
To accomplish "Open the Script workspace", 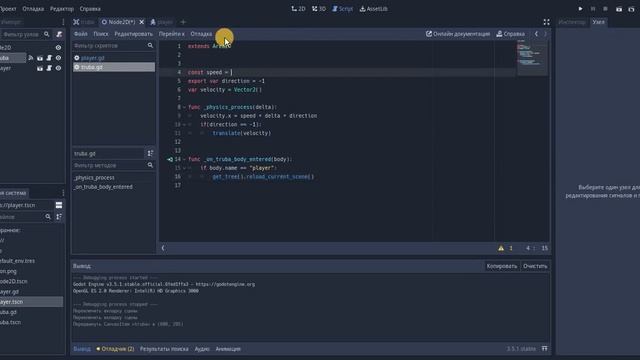I will (x=342, y=9).
